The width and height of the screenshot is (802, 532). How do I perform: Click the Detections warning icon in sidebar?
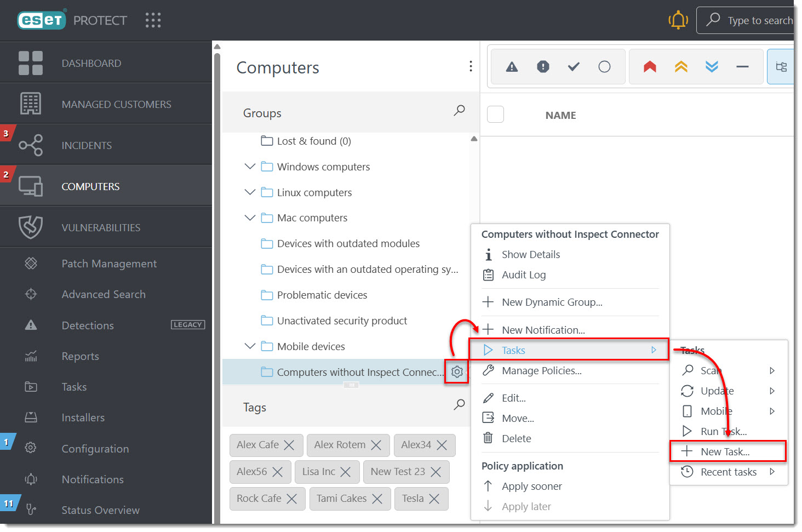(x=31, y=325)
